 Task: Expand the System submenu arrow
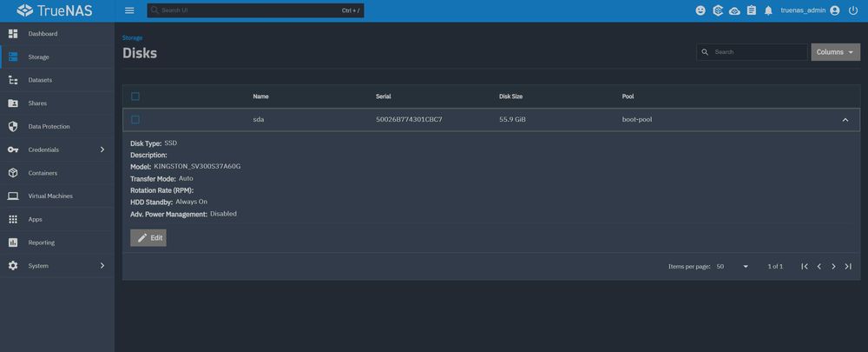102,266
